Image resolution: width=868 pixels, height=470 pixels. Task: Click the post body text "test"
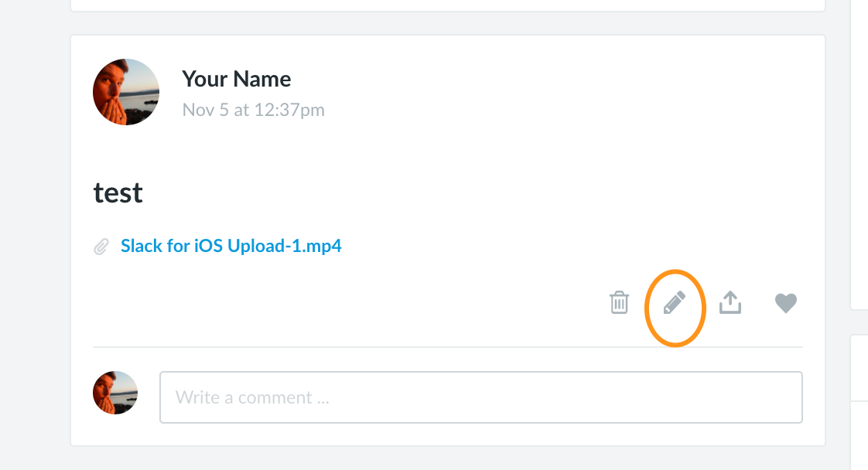point(118,192)
